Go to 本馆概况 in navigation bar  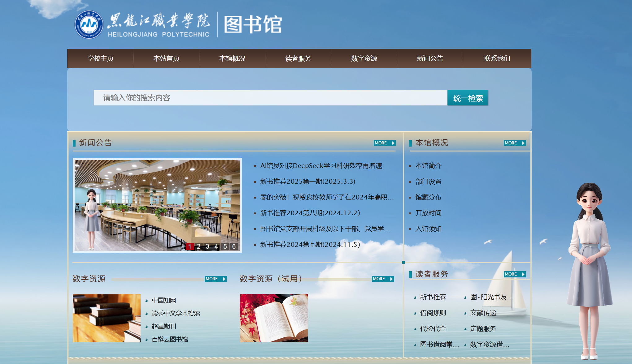pos(232,58)
